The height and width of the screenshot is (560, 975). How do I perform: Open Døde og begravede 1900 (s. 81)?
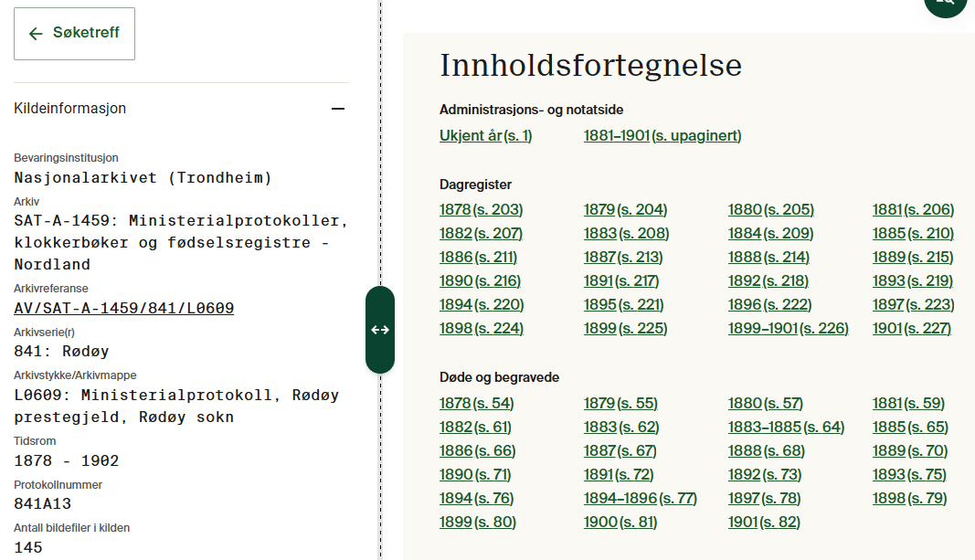point(620,523)
